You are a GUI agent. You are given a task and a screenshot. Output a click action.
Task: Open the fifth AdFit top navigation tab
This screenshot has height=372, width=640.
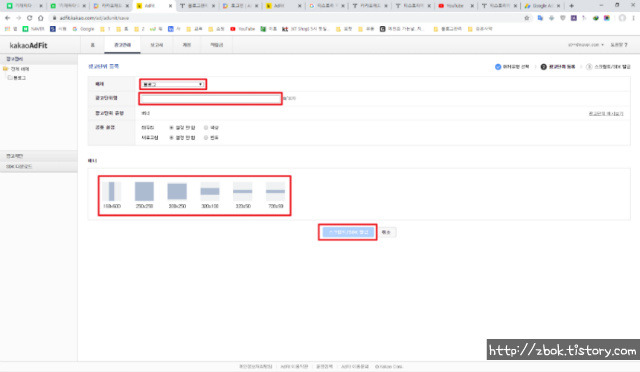pos(217,45)
